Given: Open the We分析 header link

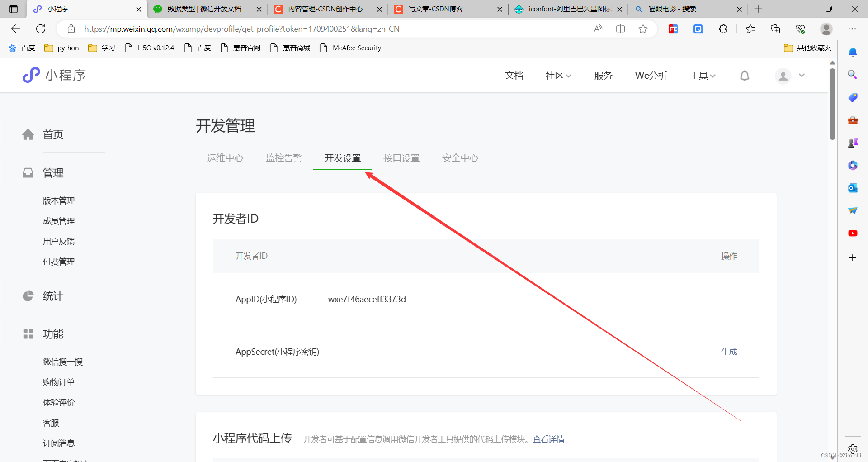Looking at the screenshot, I should pos(651,76).
